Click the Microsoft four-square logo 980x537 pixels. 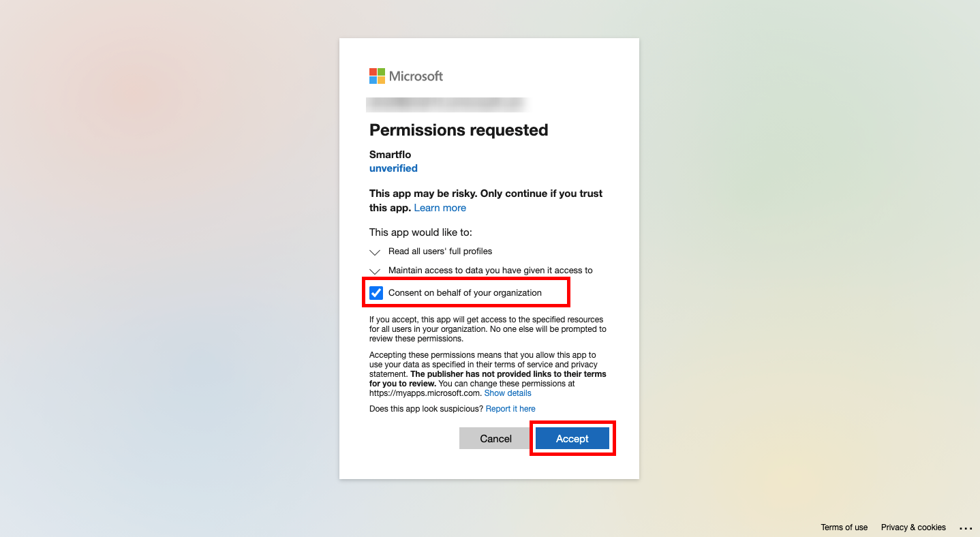click(x=377, y=76)
